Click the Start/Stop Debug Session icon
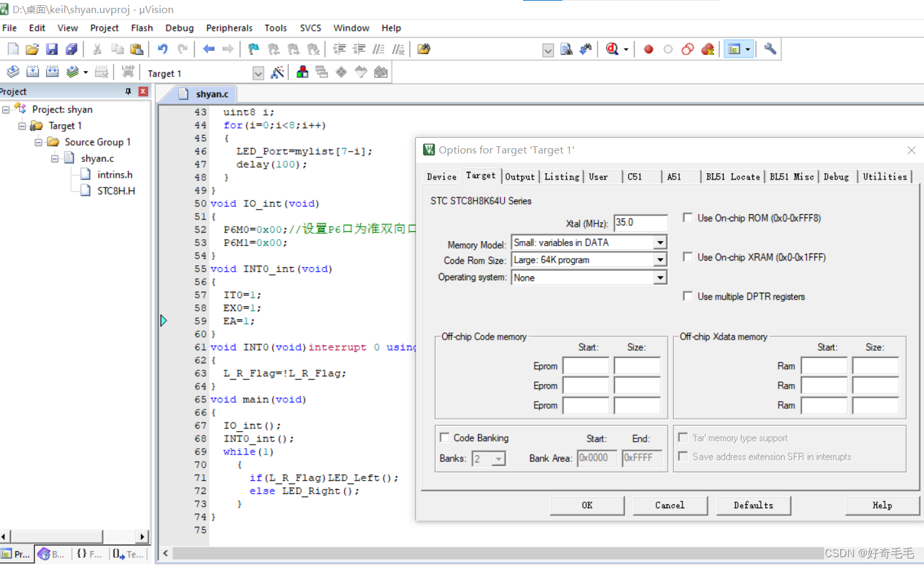This screenshot has height=565, width=924. click(613, 49)
